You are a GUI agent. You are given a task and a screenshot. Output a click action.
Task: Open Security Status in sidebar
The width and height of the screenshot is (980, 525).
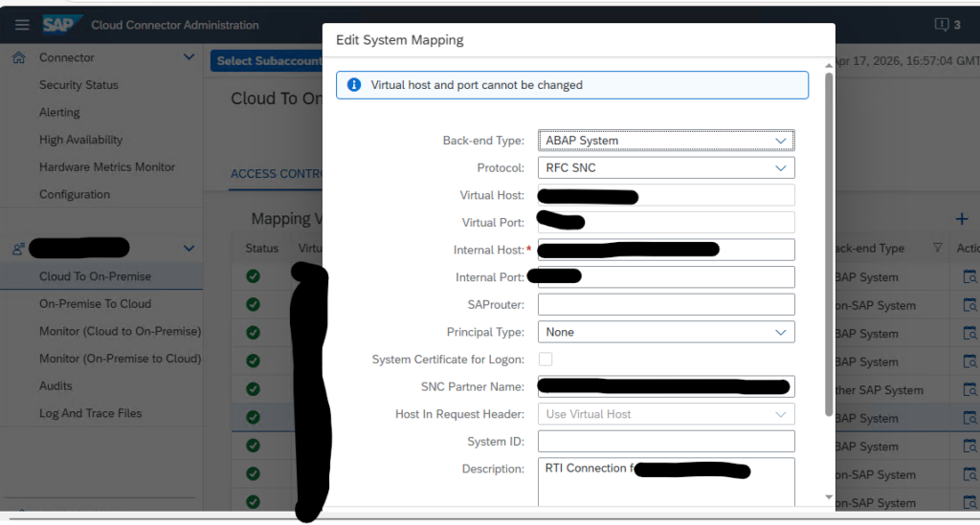click(78, 85)
